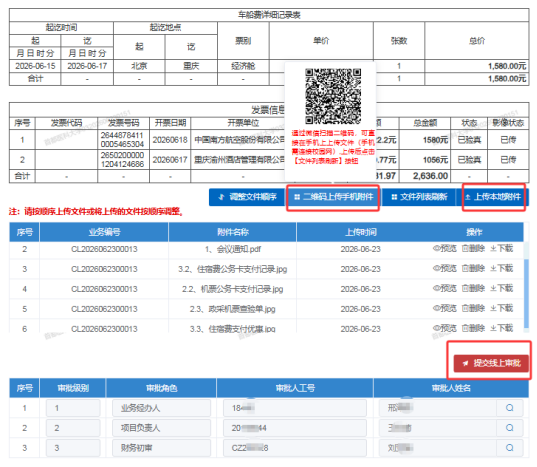Click the attachment list vertical scrollbar
The width and height of the screenshot is (537, 467).
coord(526,295)
